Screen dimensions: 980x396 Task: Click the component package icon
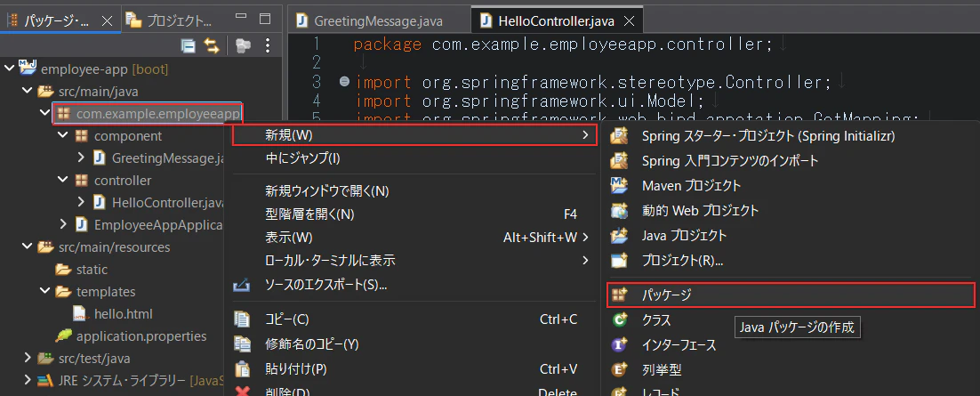pyautogui.click(x=81, y=136)
